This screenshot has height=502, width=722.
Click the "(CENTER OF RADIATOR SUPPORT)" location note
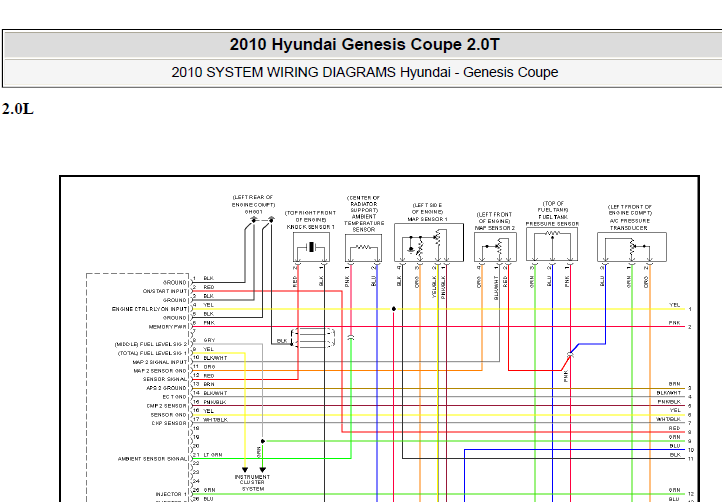[364, 204]
